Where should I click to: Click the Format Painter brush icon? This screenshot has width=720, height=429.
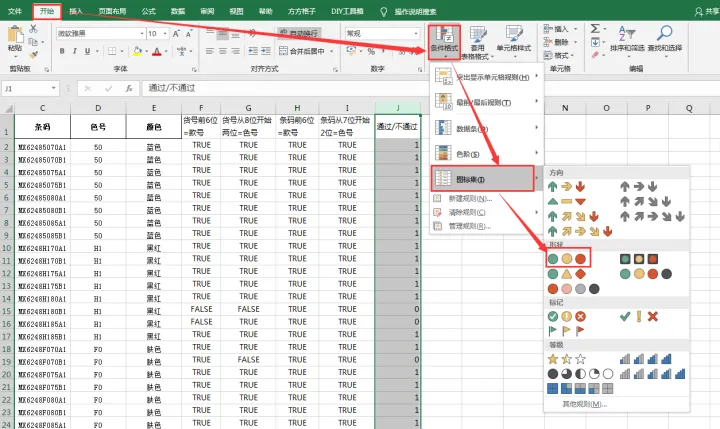click(x=33, y=55)
